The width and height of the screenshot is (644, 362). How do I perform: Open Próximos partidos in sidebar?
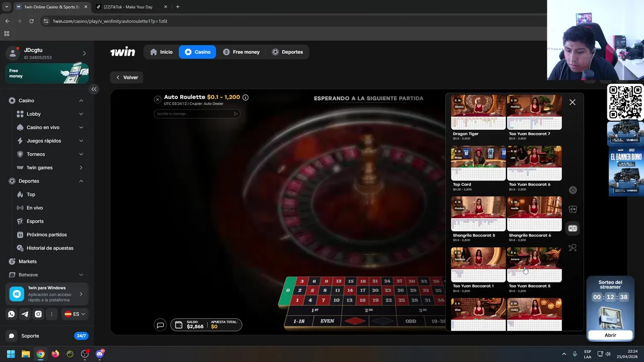47,235
